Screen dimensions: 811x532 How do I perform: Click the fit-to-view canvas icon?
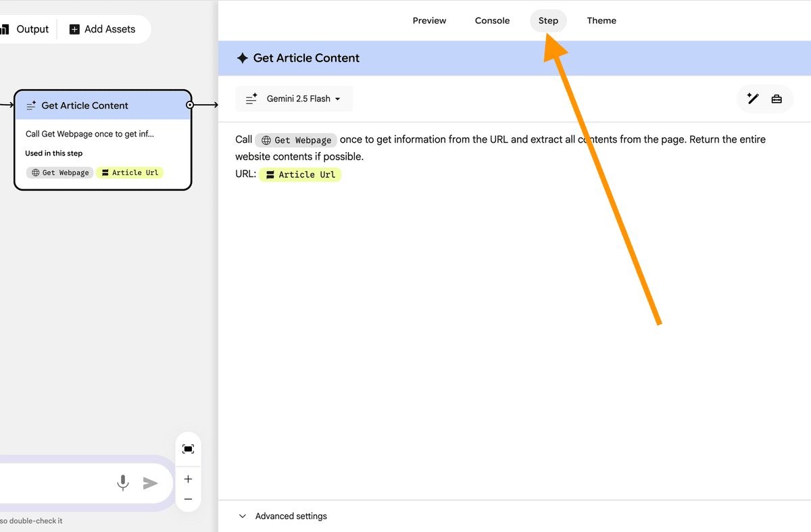[x=187, y=448]
